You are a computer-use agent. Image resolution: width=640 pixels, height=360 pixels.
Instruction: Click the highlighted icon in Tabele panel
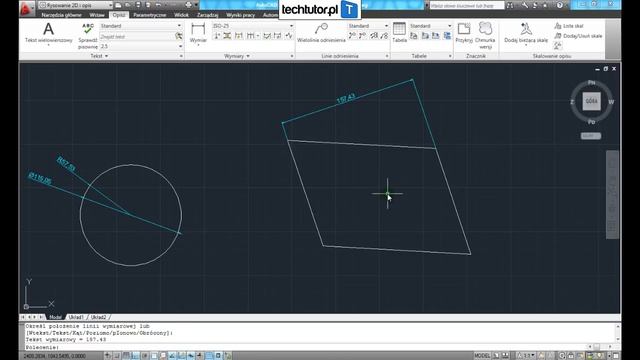(x=447, y=36)
